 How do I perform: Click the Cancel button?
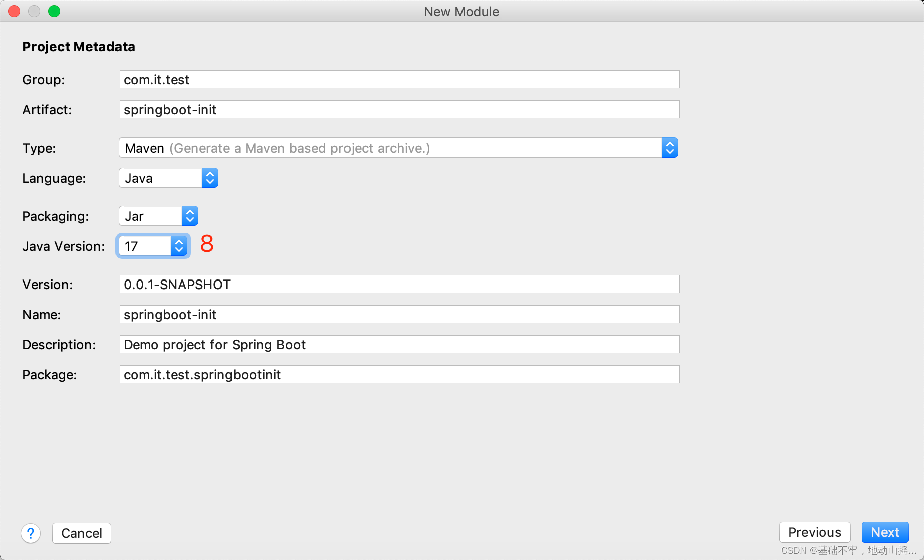[82, 533]
